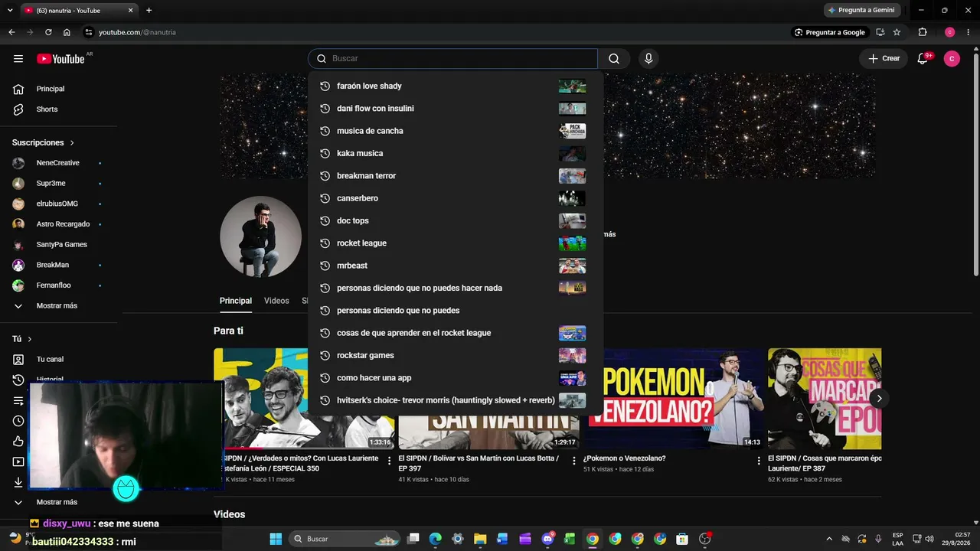980x551 pixels.
Task: Select the 'faraón love shady' suggestion
Action: (456, 86)
